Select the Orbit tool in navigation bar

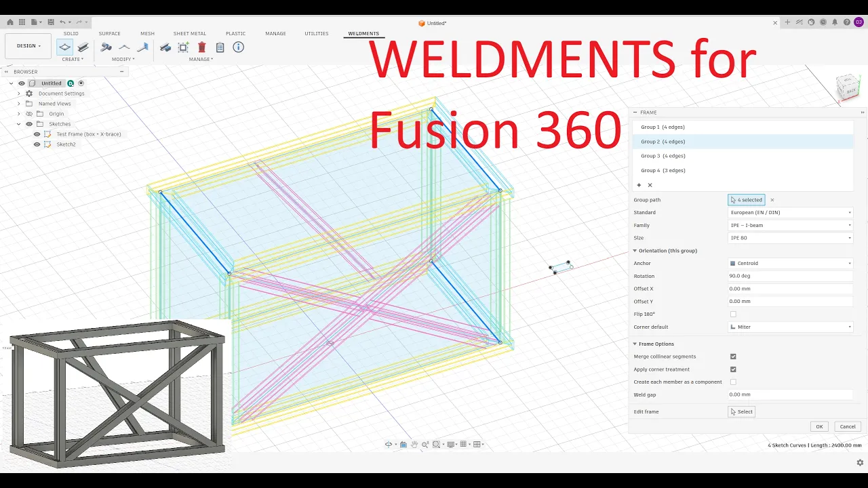point(389,445)
